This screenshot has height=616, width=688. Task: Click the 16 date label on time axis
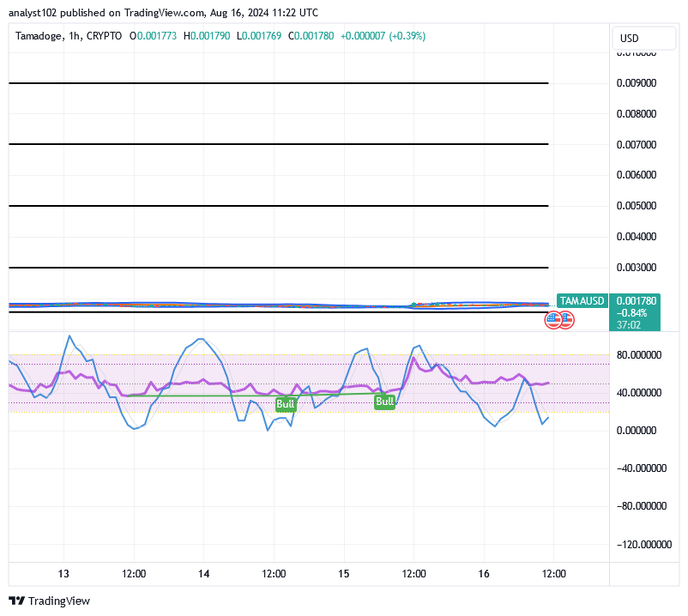(x=483, y=573)
